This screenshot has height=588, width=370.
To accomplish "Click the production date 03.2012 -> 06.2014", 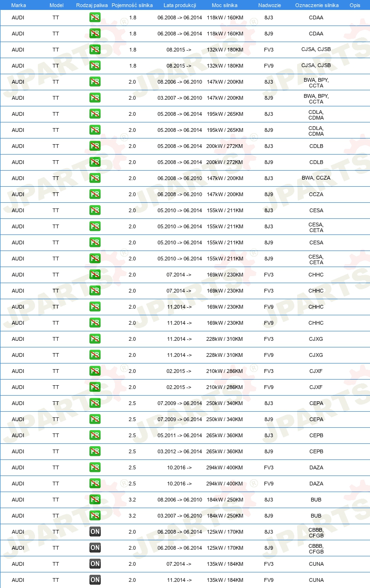I will [x=180, y=451].
